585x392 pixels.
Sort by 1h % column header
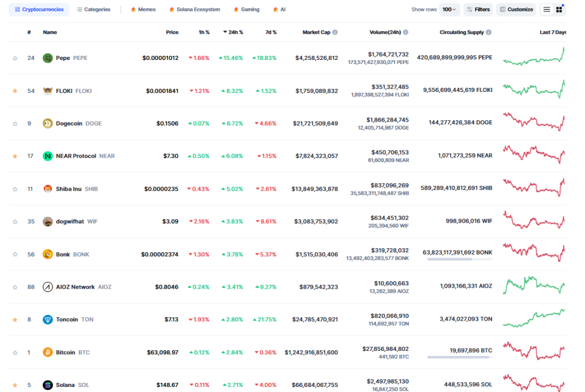[x=204, y=33]
